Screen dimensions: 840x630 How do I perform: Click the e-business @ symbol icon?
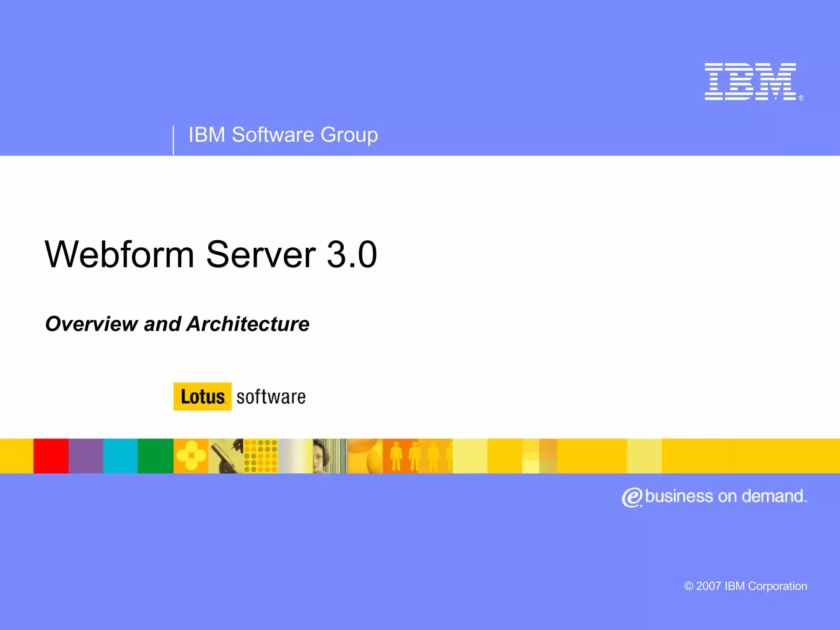tap(631, 498)
